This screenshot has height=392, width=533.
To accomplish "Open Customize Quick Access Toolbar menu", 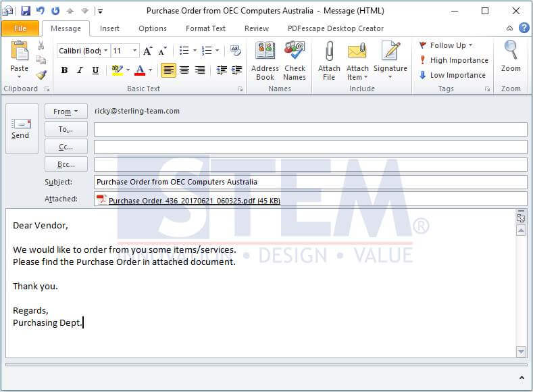I will point(100,11).
